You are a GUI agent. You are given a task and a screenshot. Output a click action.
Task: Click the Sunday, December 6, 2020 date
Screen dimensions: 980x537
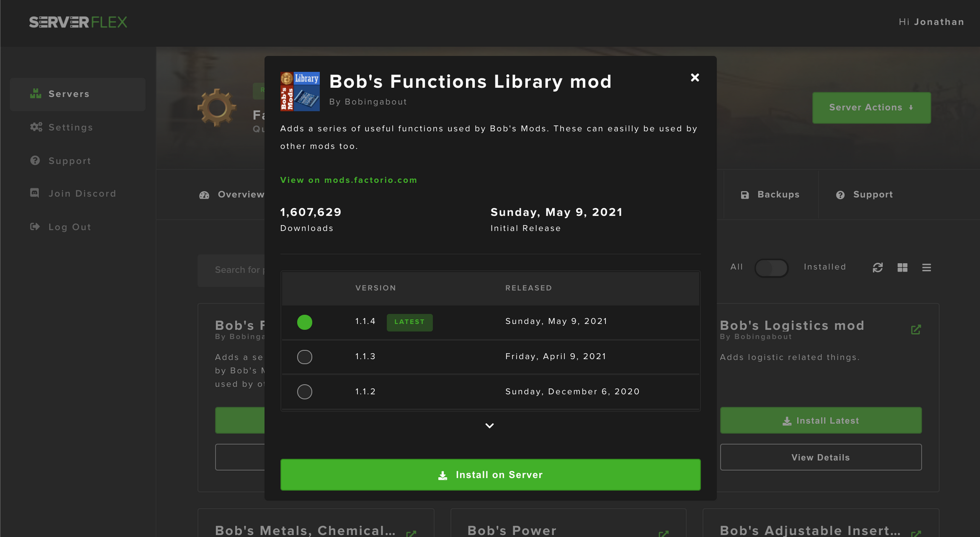point(572,391)
